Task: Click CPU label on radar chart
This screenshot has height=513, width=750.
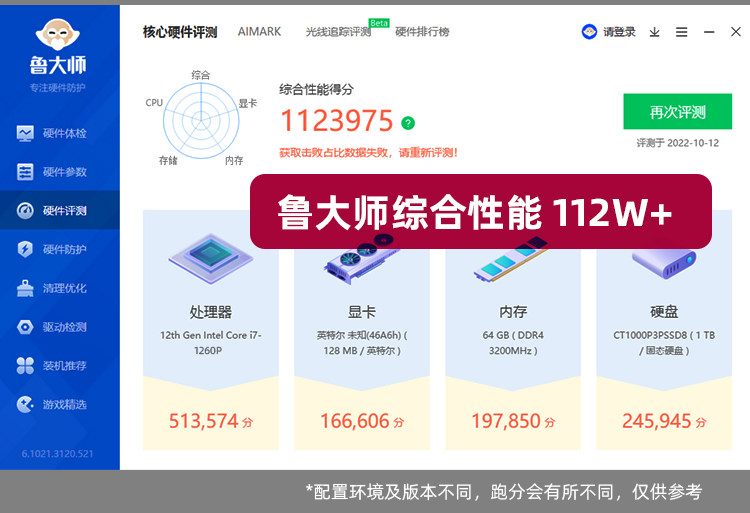Action: click(x=154, y=102)
